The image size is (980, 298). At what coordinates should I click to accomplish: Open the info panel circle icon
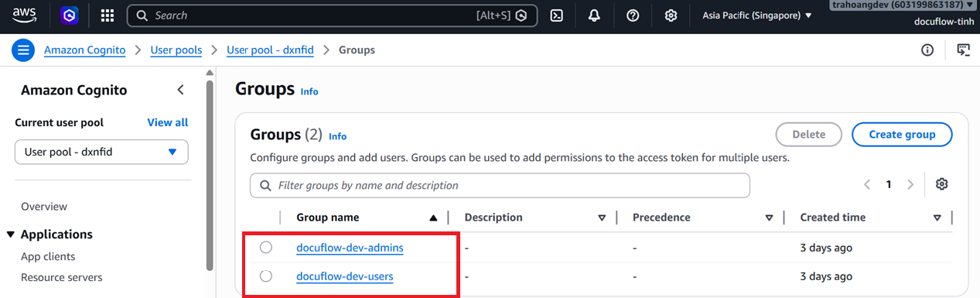click(927, 50)
